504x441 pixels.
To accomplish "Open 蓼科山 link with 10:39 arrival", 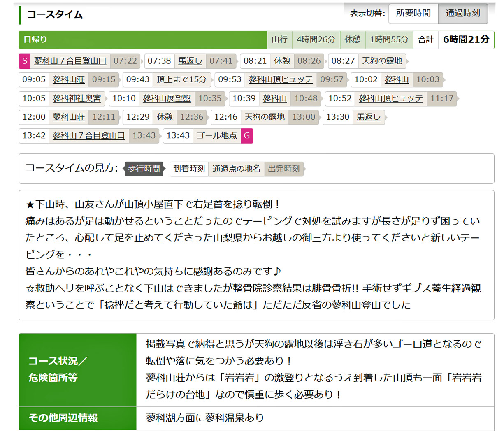I will point(274,98).
